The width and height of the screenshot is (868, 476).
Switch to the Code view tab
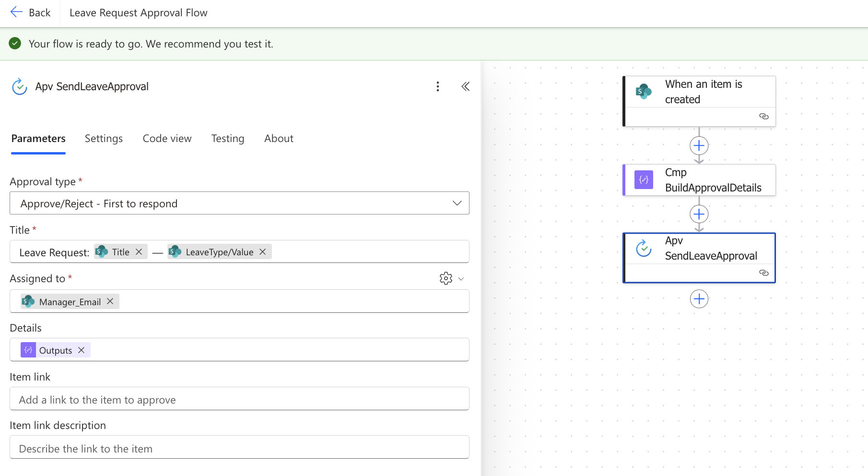click(167, 138)
